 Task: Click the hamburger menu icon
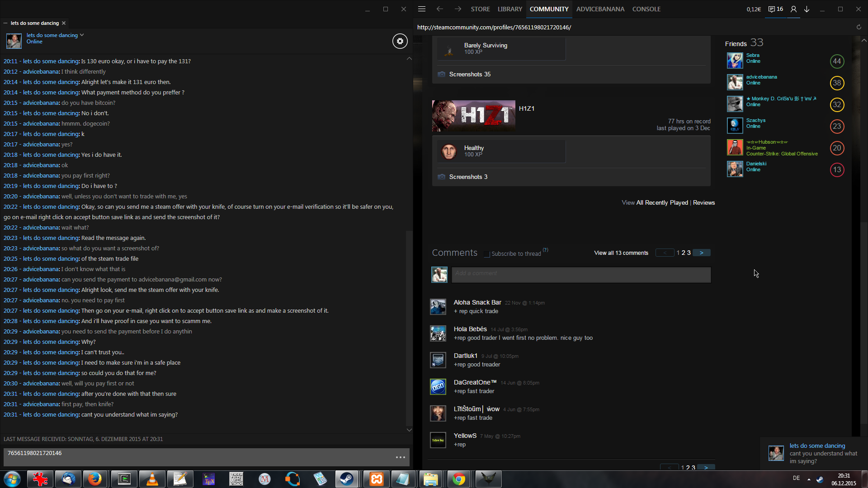(x=421, y=9)
